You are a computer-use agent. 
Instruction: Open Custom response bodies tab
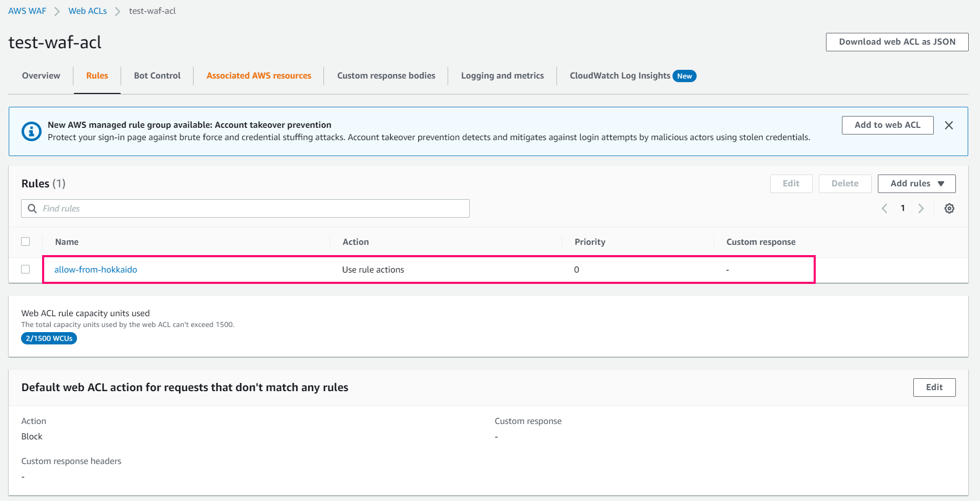[386, 75]
